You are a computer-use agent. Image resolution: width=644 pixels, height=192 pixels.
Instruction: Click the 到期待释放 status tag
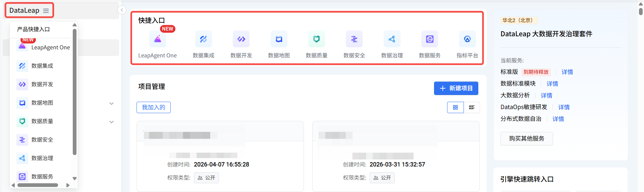tap(536, 72)
